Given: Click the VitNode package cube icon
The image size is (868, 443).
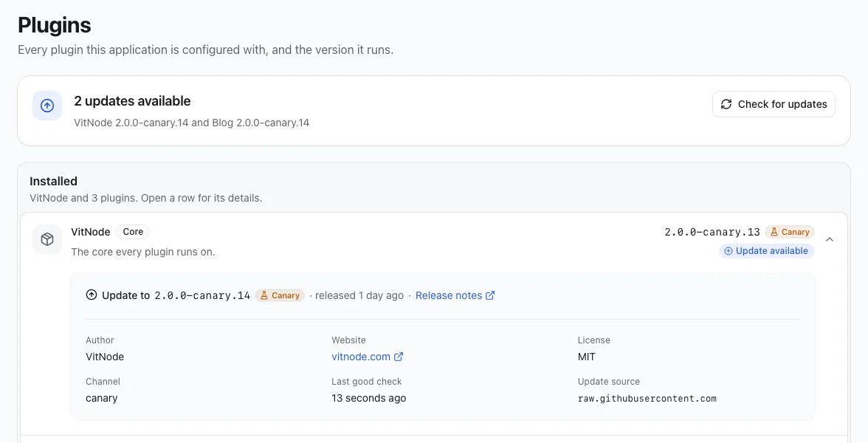Looking at the screenshot, I should 47,239.
